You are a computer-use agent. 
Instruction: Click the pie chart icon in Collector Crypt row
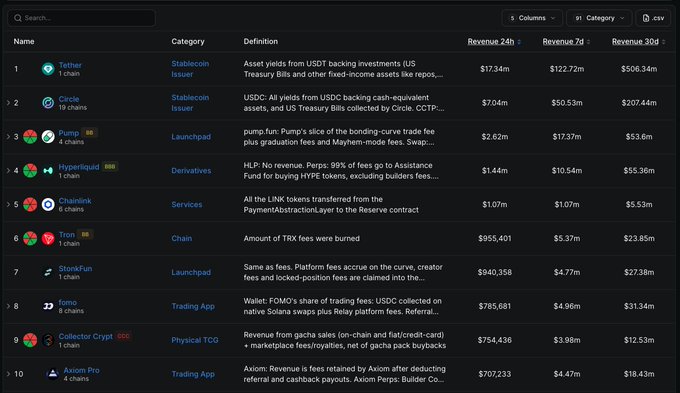pyautogui.click(x=30, y=340)
